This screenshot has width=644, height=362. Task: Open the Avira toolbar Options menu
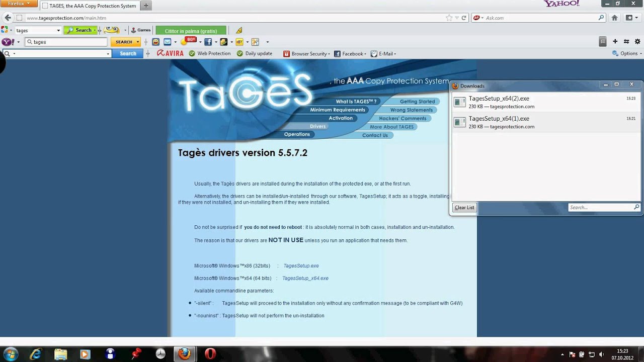click(626, 53)
